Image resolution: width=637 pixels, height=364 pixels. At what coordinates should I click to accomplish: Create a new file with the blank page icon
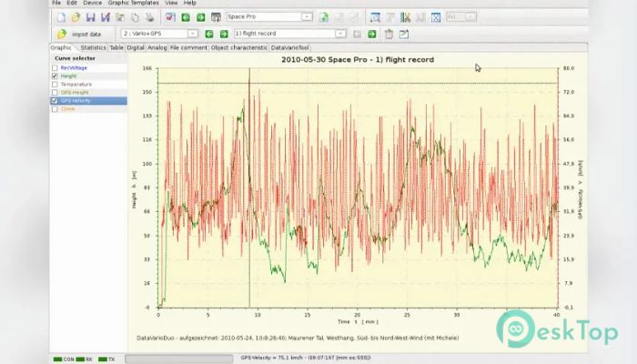point(61,17)
